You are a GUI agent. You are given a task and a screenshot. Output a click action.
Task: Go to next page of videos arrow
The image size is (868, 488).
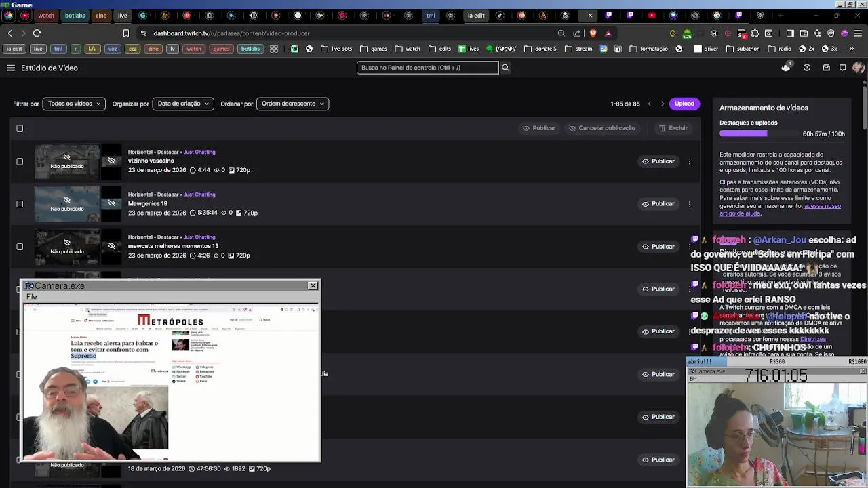[663, 104]
